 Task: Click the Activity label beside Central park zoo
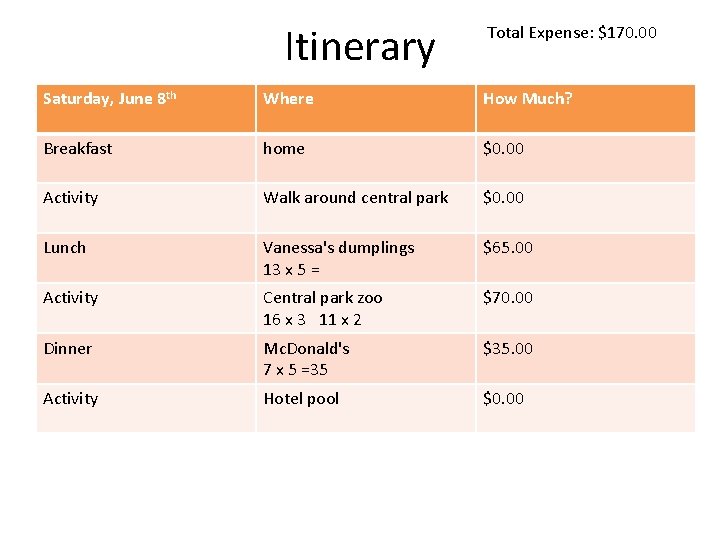click(x=70, y=298)
